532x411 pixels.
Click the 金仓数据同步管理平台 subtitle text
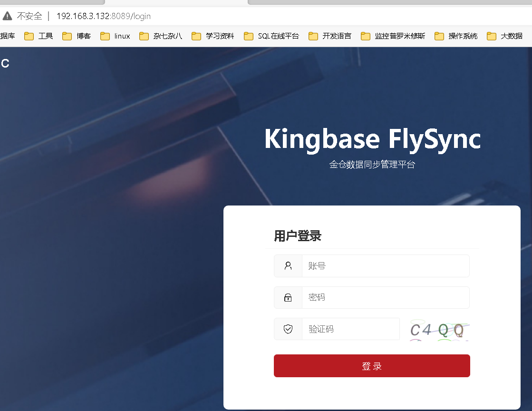(372, 165)
